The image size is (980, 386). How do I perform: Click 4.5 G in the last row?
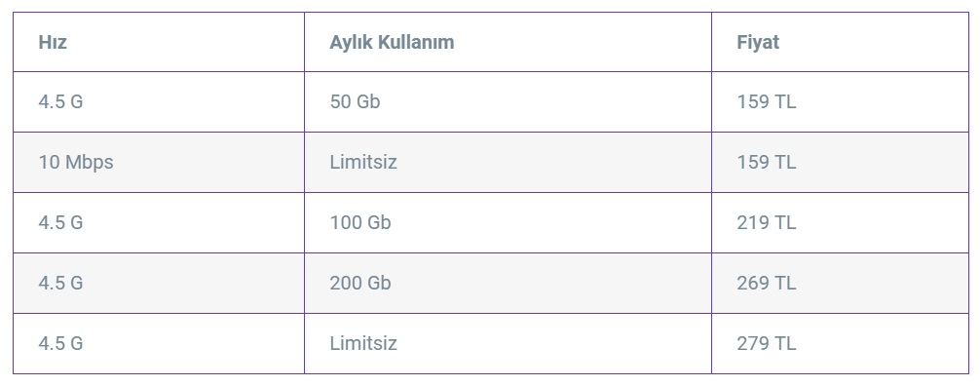[x=60, y=343]
